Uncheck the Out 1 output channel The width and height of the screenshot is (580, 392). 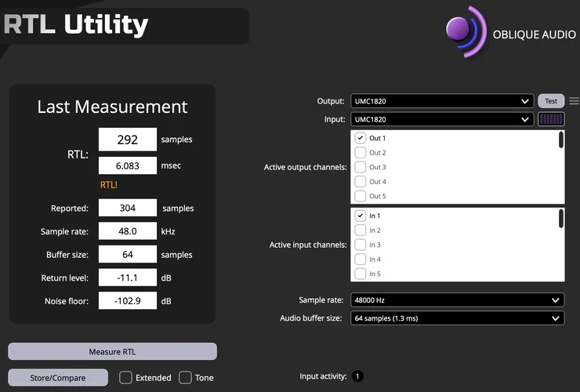[x=361, y=138]
